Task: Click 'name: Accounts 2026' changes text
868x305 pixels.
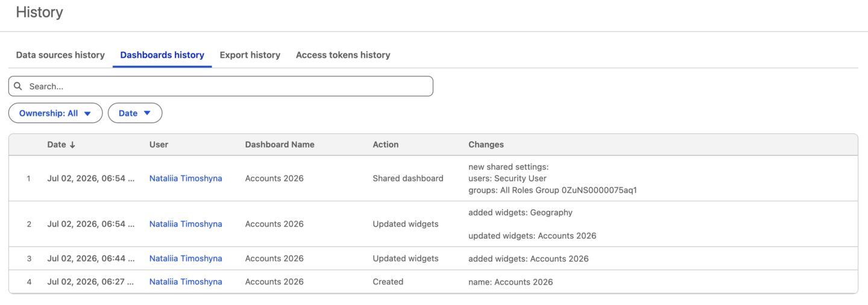Action: pos(511,282)
